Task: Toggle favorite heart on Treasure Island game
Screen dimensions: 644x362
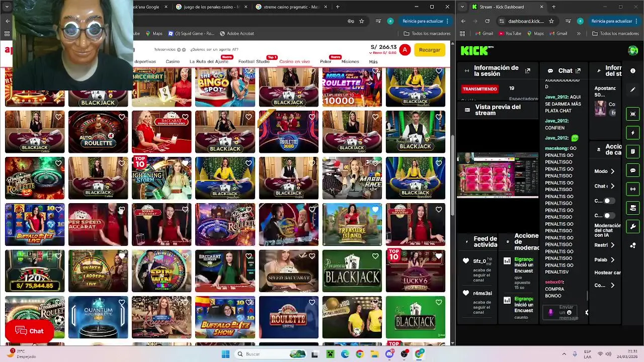Action: pyautogui.click(x=375, y=210)
